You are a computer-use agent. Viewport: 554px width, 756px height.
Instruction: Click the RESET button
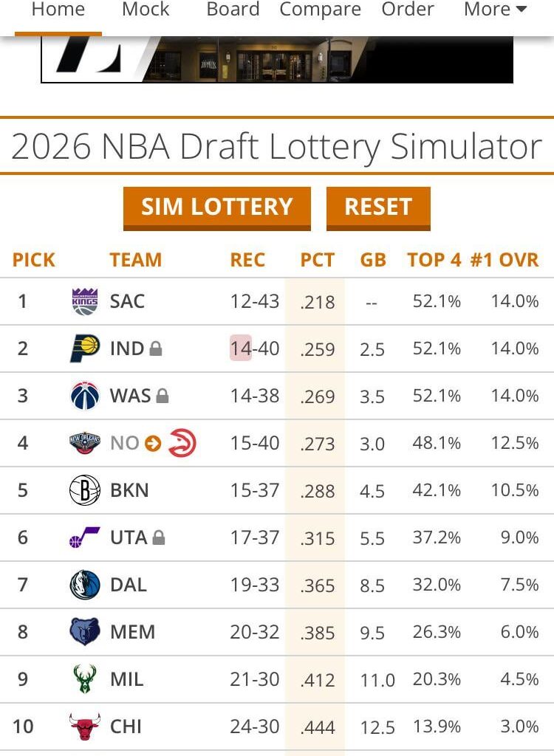pyautogui.click(x=379, y=207)
